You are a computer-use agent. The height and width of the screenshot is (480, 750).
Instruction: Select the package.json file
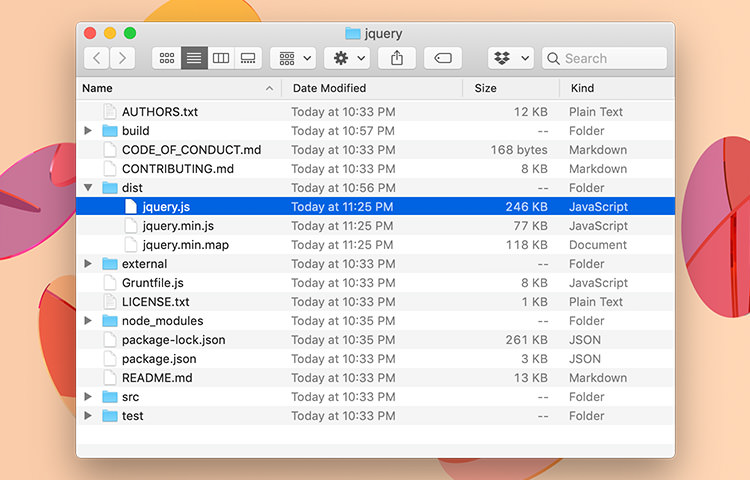[x=159, y=359]
